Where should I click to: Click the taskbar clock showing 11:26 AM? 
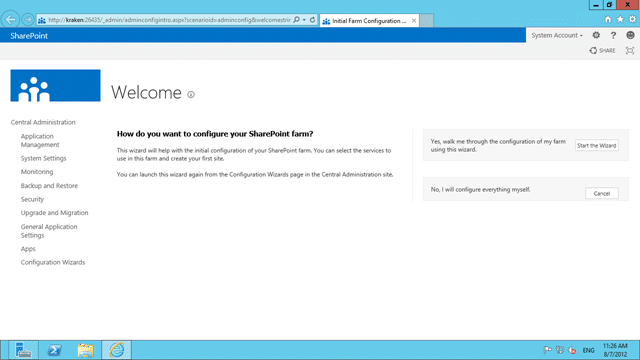point(615,350)
